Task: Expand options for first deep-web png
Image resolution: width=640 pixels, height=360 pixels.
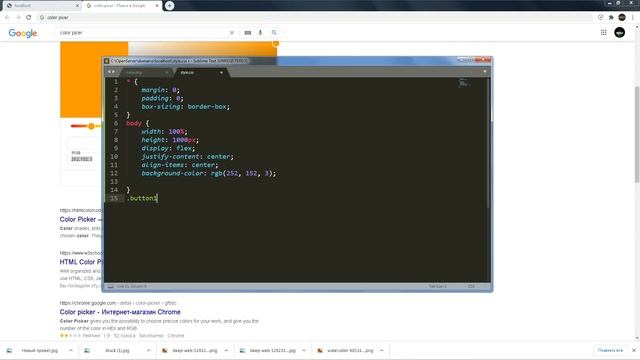Action: tap(226, 351)
